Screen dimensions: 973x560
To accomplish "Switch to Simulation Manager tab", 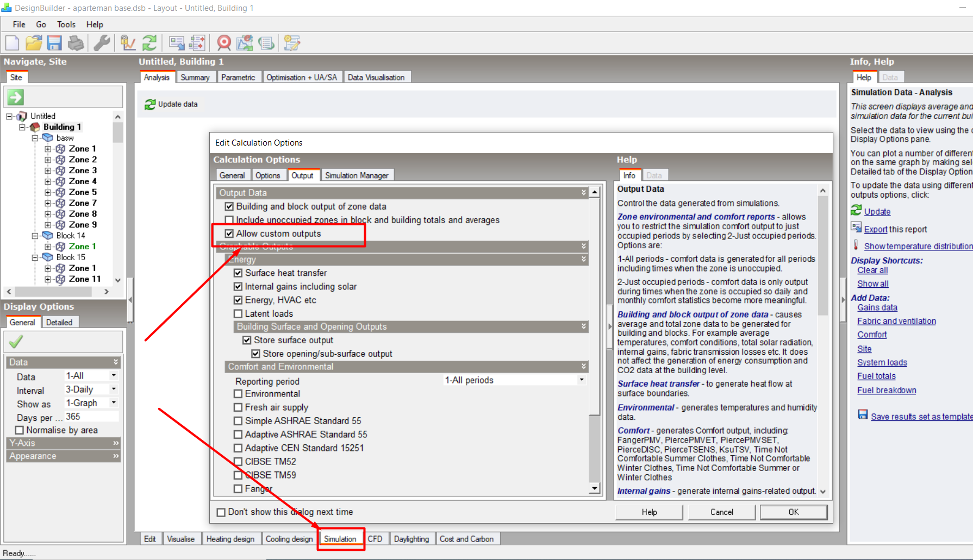I will 357,175.
